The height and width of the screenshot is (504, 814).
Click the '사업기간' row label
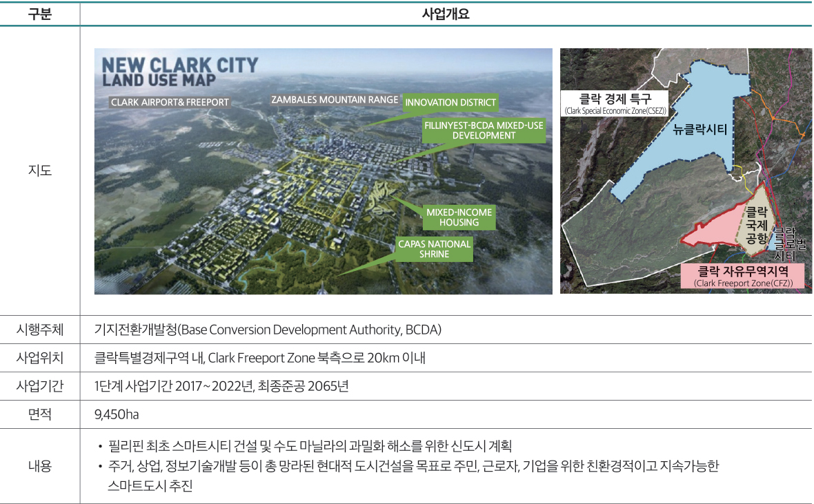(x=40, y=385)
